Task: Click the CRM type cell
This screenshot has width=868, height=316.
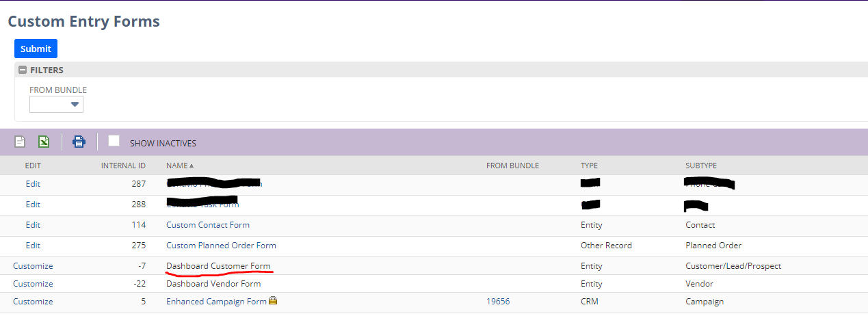Action: (589, 302)
